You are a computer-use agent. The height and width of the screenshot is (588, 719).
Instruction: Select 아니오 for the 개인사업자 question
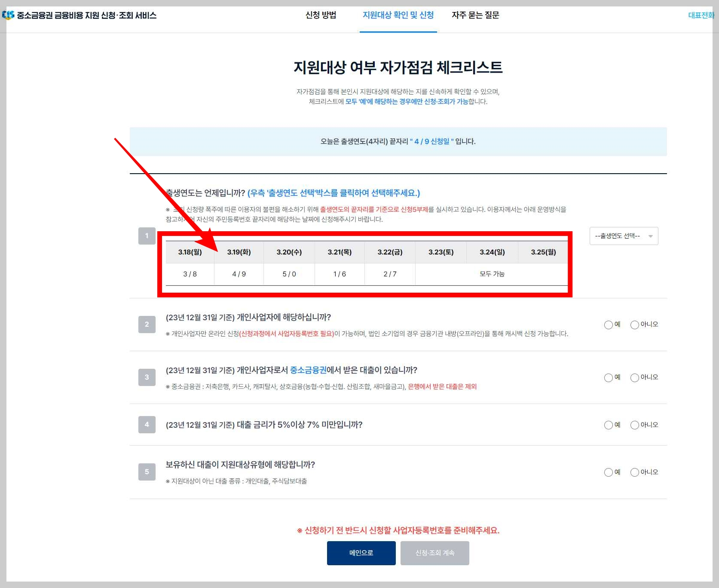click(x=634, y=325)
